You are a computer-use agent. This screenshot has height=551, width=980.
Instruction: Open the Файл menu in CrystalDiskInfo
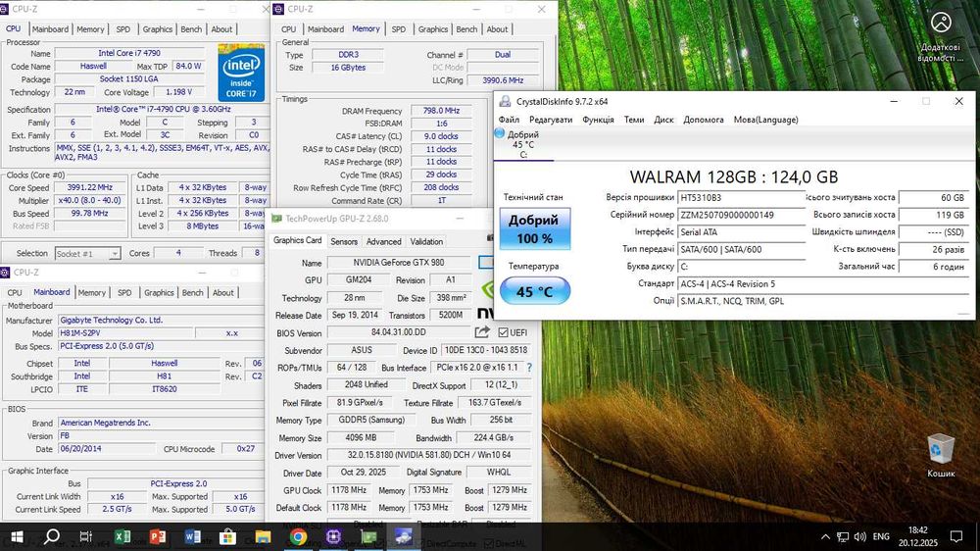click(x=509, y=120)
